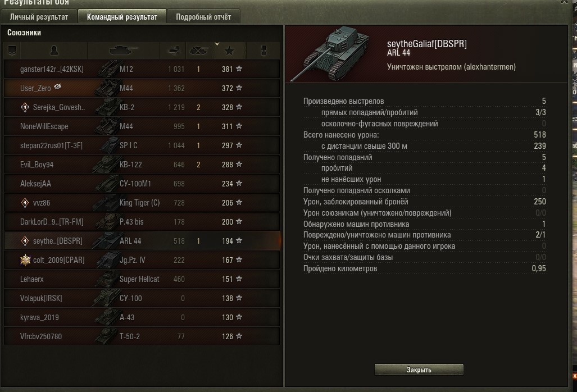Image resolution: width=577 pixels, height=392 pixels.
Task: Select Lehaerx Super Hellcat row
Action: tap(142, 279)
